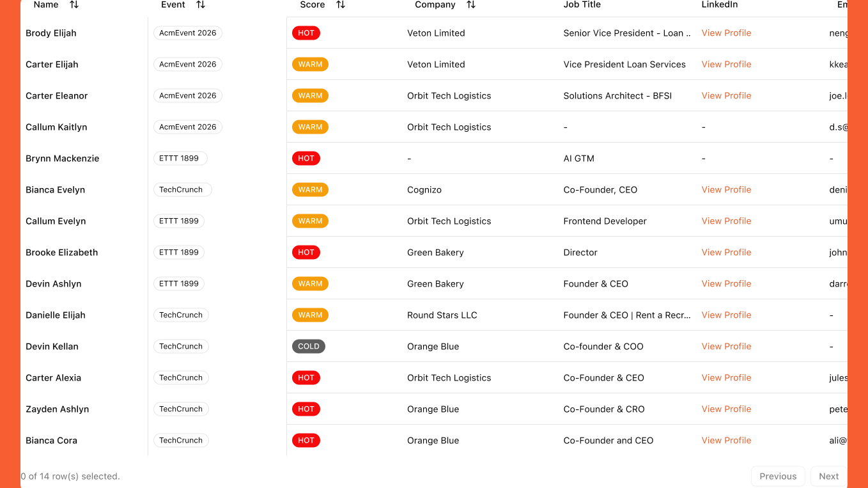Open View Profile for Devin Kellan
The height and width of the screenshot is (488, 868).
[x=726, y=347]
